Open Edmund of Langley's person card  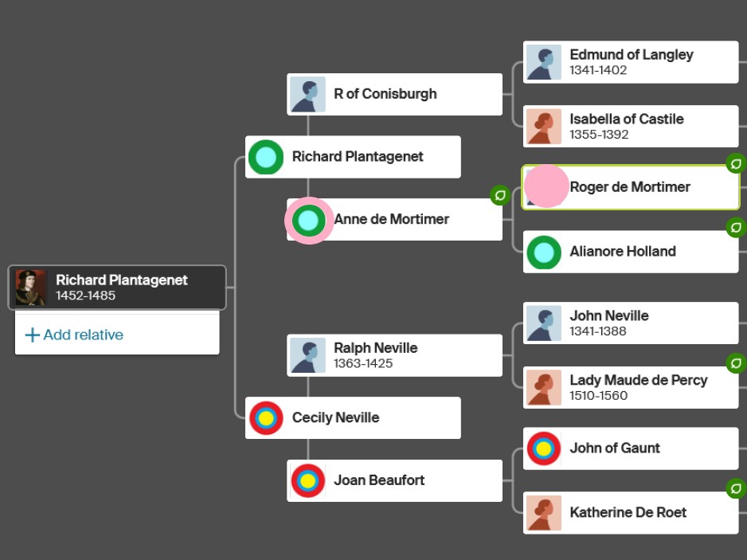point(631,62)
